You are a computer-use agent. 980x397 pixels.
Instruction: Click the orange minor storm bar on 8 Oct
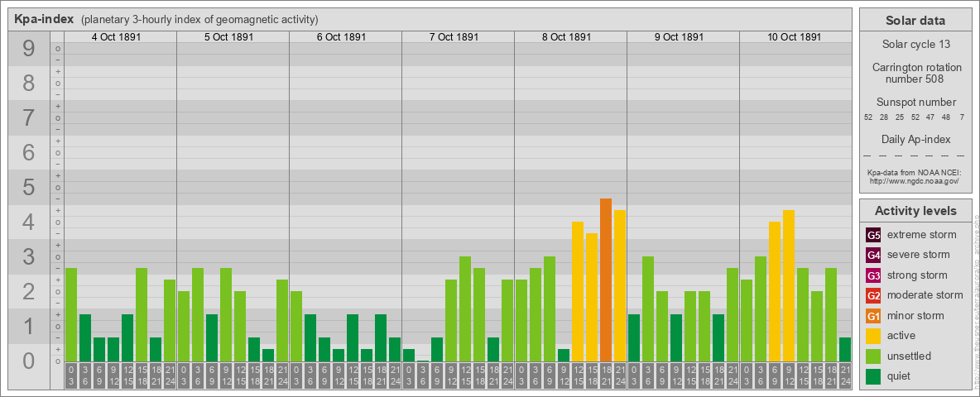click(606, 280)
